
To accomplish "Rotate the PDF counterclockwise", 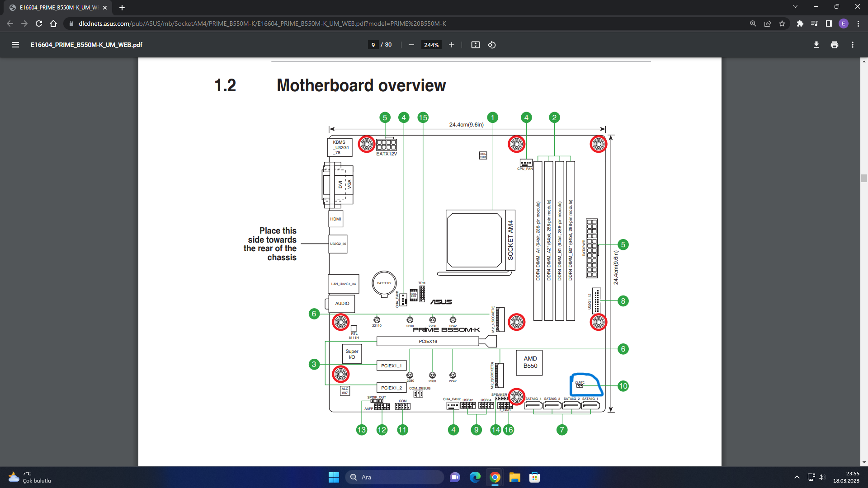I will (492, 45).
